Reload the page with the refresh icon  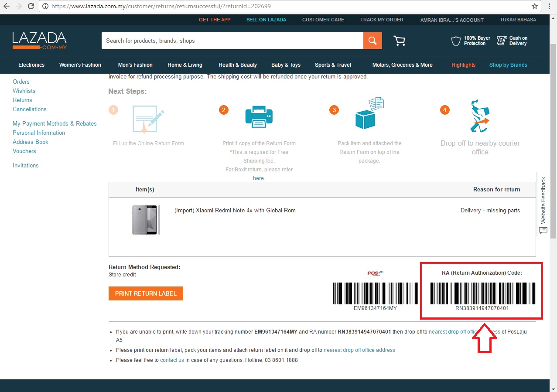(31, 7)
